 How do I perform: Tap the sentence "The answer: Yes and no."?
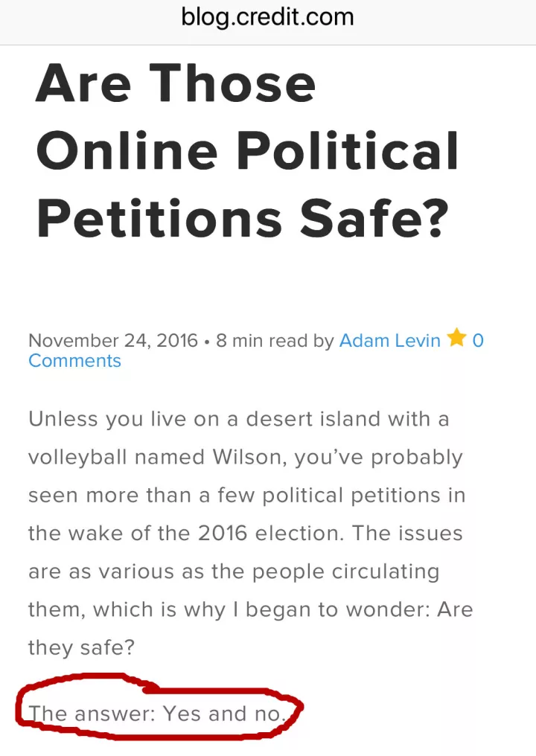click(x=157, y=714)
